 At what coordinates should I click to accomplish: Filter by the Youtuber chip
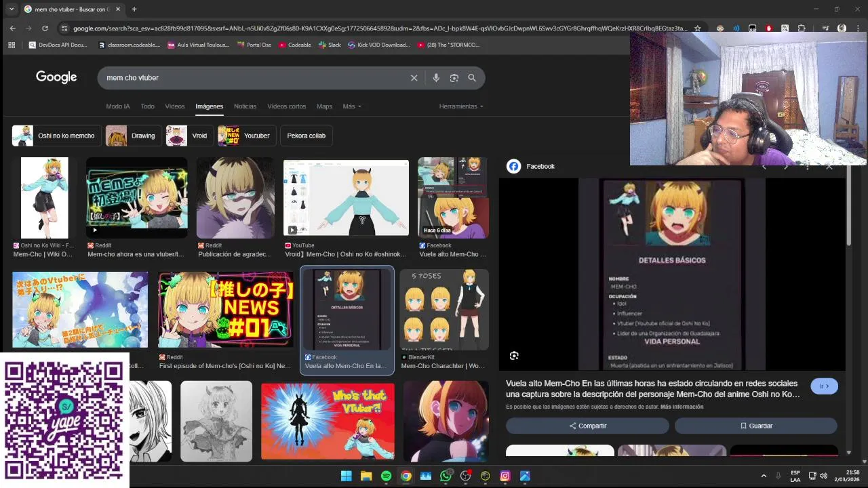(x=247, y=136)
